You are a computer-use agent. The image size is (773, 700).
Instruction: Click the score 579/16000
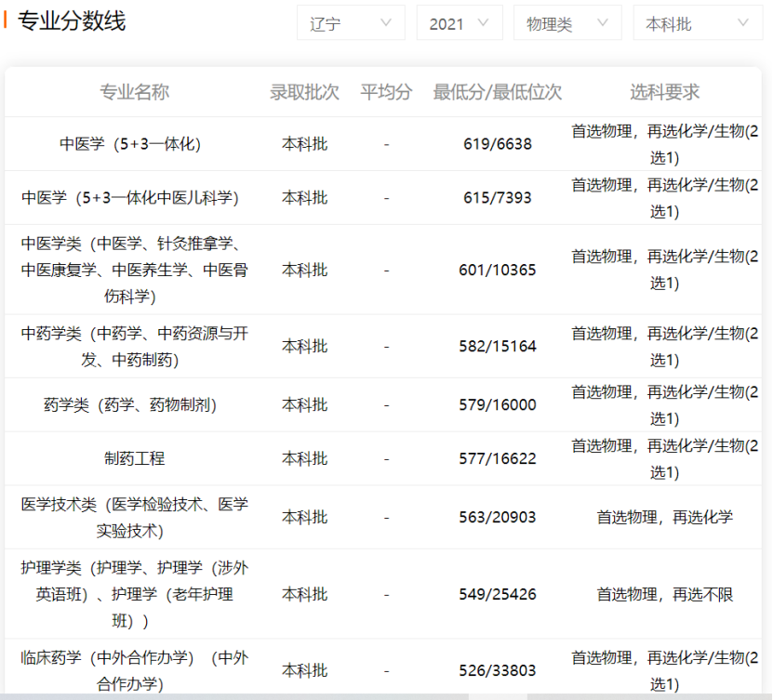[498, 405]
